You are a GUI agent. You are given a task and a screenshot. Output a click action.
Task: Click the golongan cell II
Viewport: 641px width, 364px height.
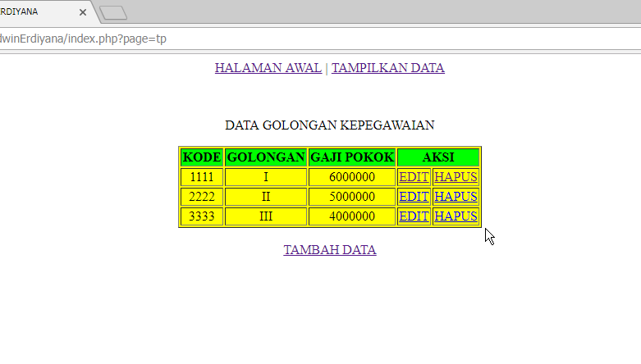tap(266, 197)
